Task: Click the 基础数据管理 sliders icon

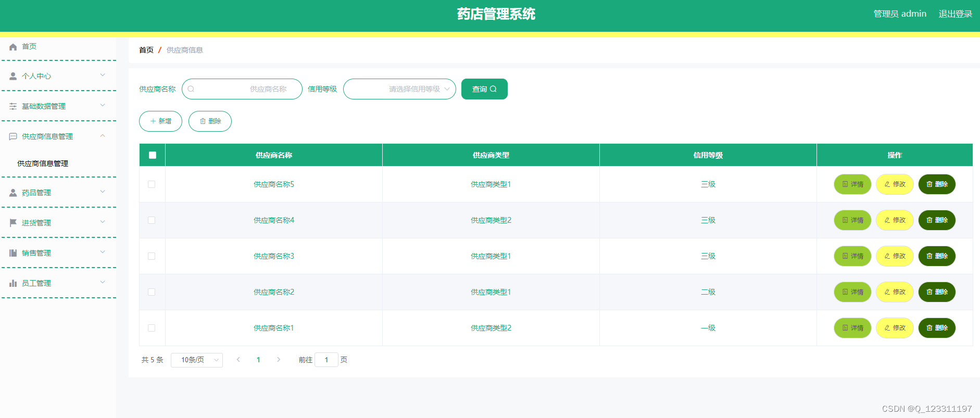Action: 13,106
